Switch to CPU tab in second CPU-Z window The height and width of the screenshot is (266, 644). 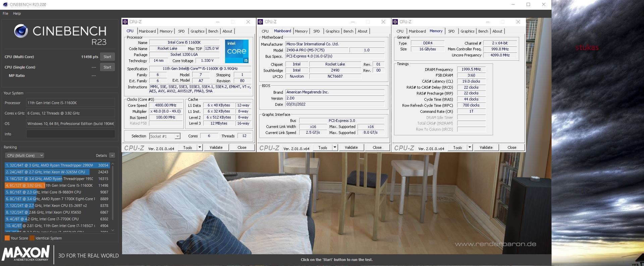coord(265,31)
